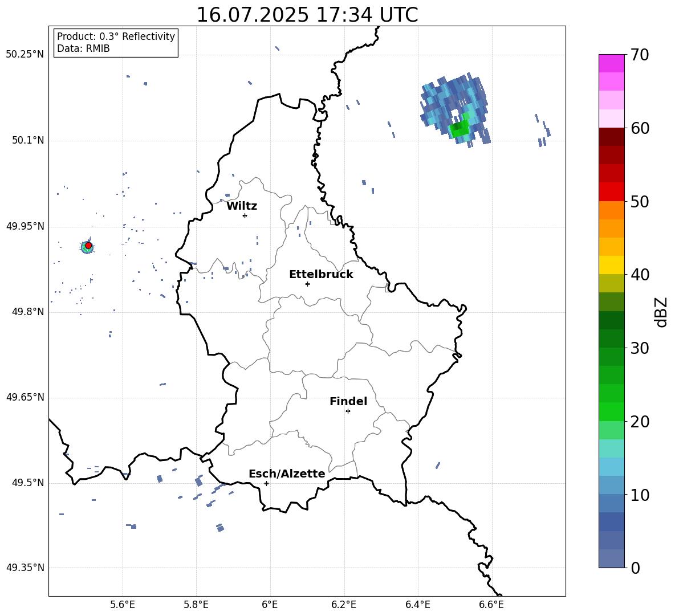675x616 pixels.
Task: Click the '49.8°N' latitude label
Action: [27, 312]
